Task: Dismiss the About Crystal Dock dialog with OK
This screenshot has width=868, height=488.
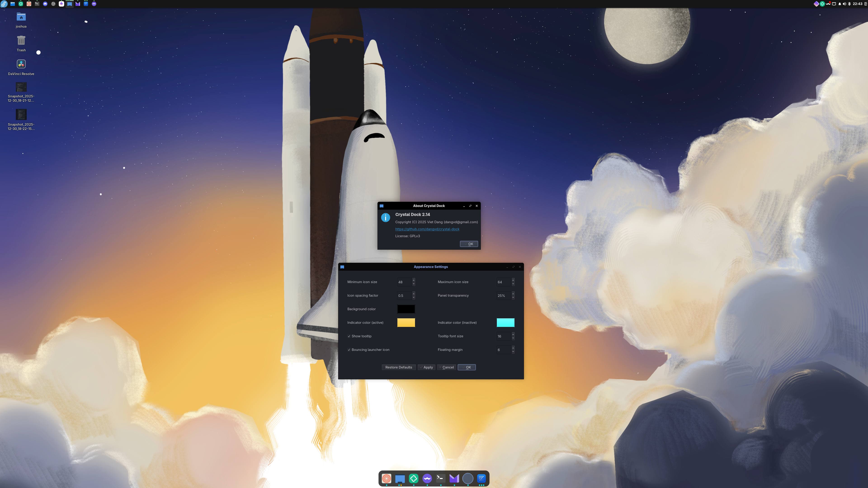Action: click(x=469, y=244)
